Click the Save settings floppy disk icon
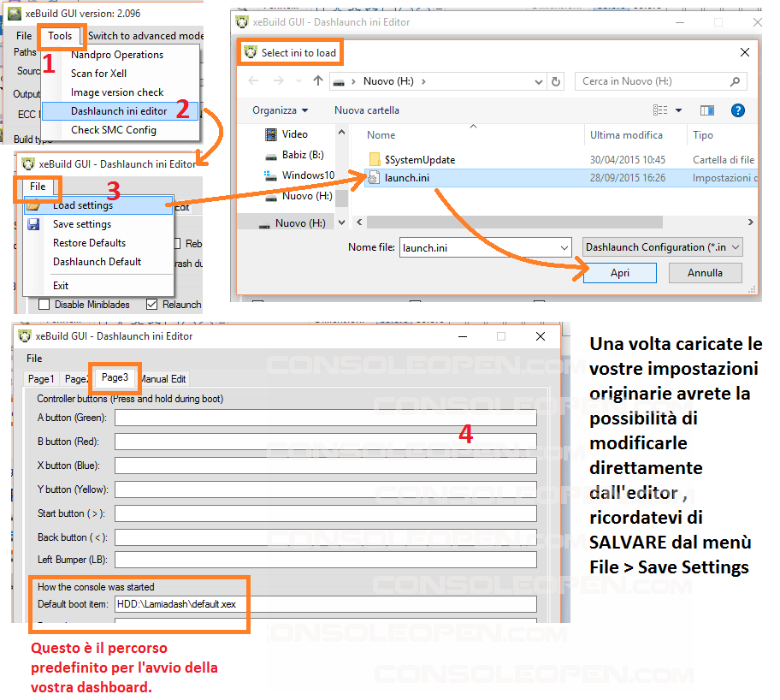 [x=33, y=224]
